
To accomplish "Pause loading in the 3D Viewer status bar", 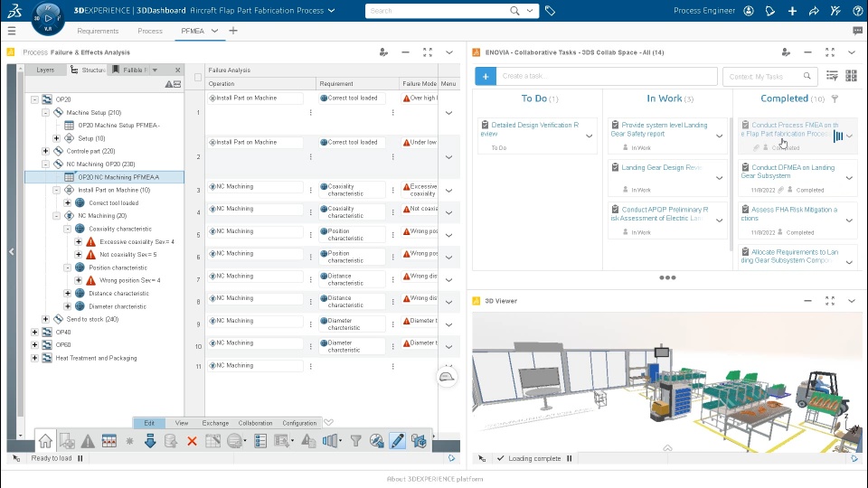I will (569, 458).
